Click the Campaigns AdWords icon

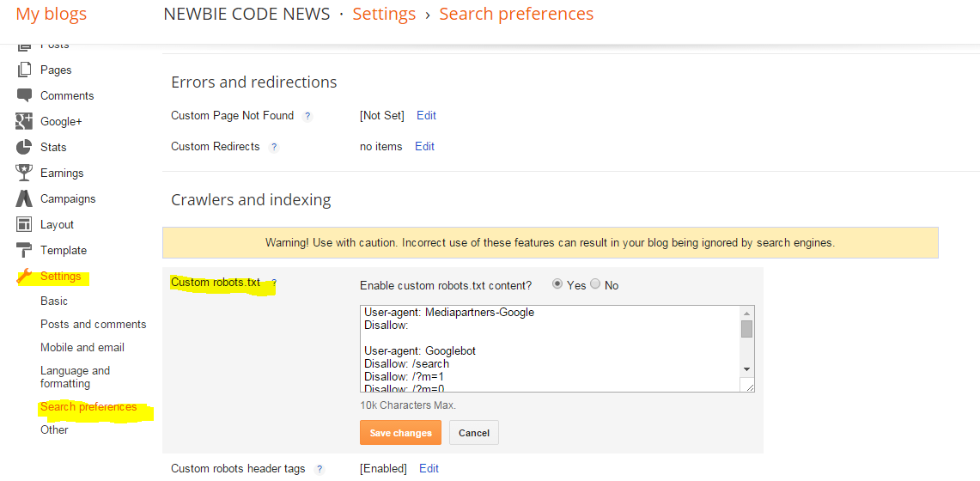[24, 198]
